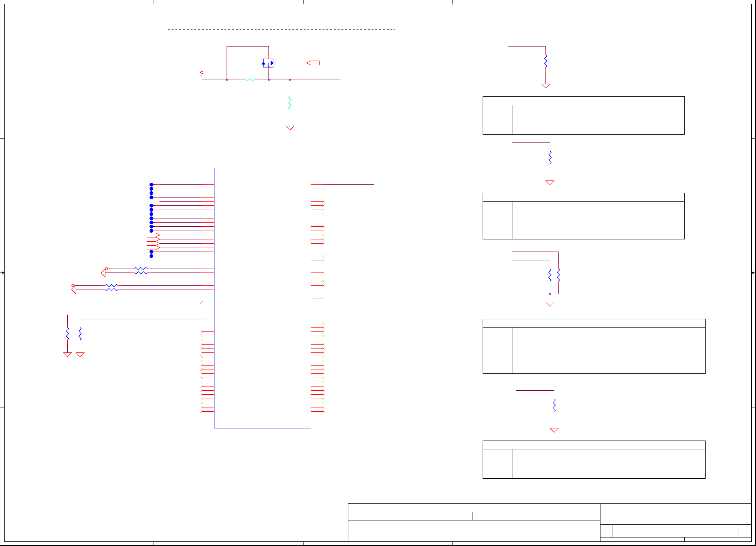Select the bottom-most blue resistor on right side
The image size is (756, 546).
(x=554, y=405)
